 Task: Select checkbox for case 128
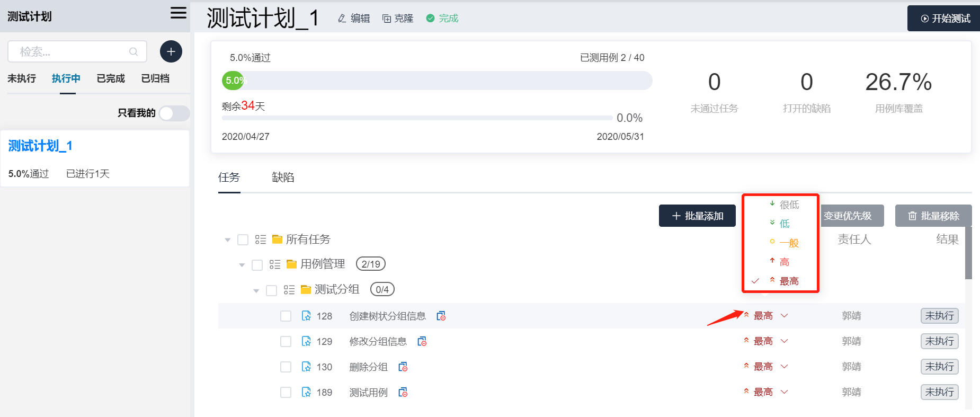286,316
